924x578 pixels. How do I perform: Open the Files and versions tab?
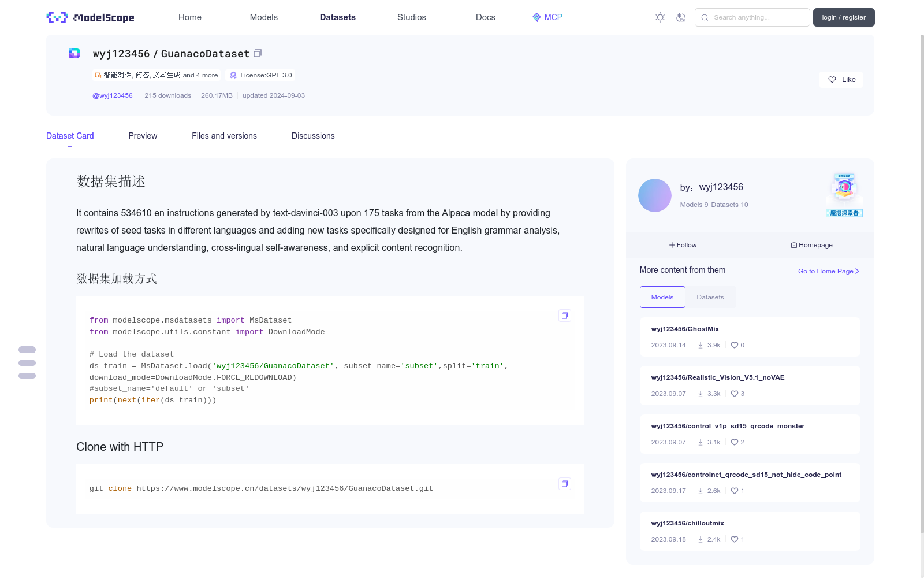(x=224, y=136)
